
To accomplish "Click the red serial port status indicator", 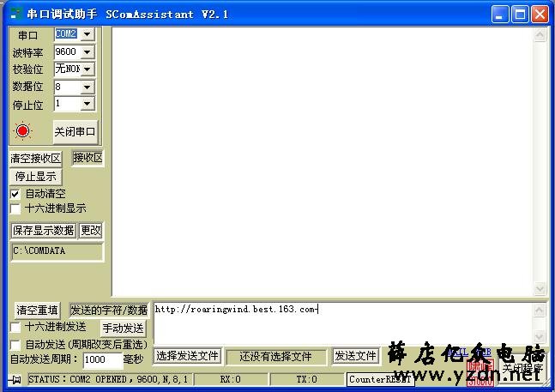I will [22, 131].
